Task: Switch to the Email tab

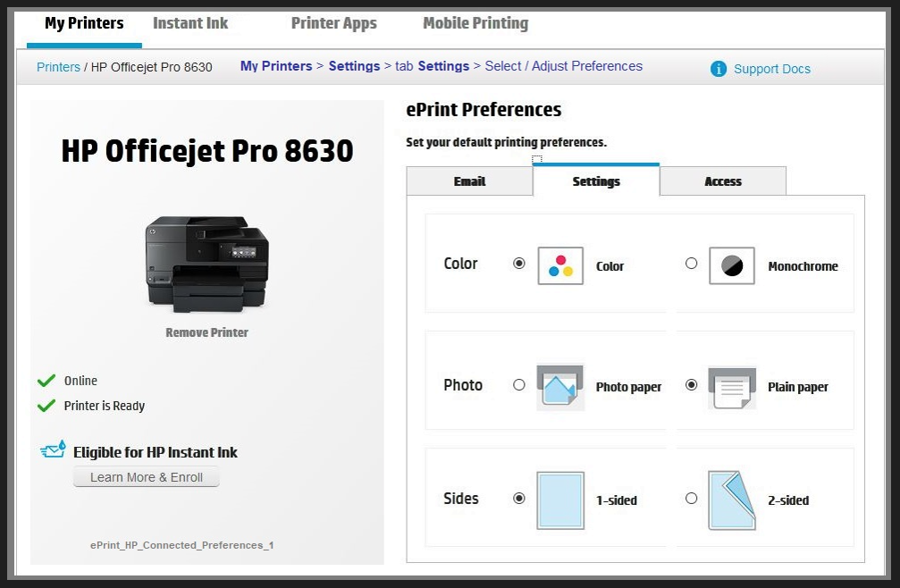Action: click(469, 181)
